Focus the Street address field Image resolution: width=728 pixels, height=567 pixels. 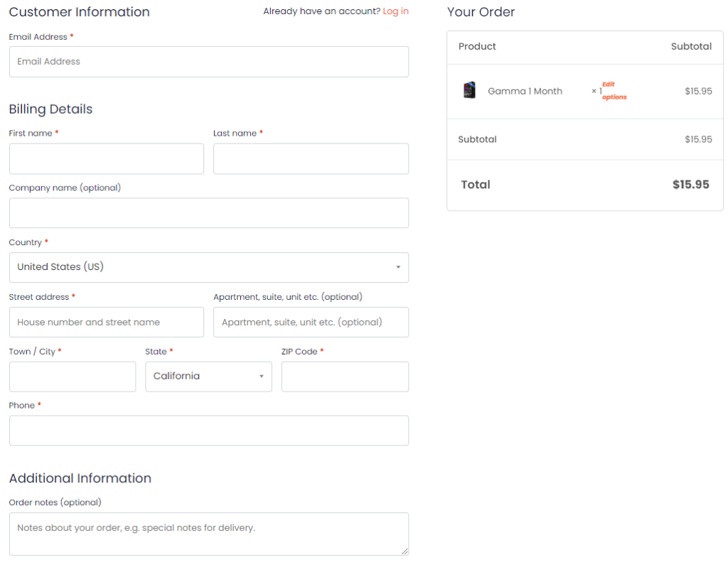point(106,322)
